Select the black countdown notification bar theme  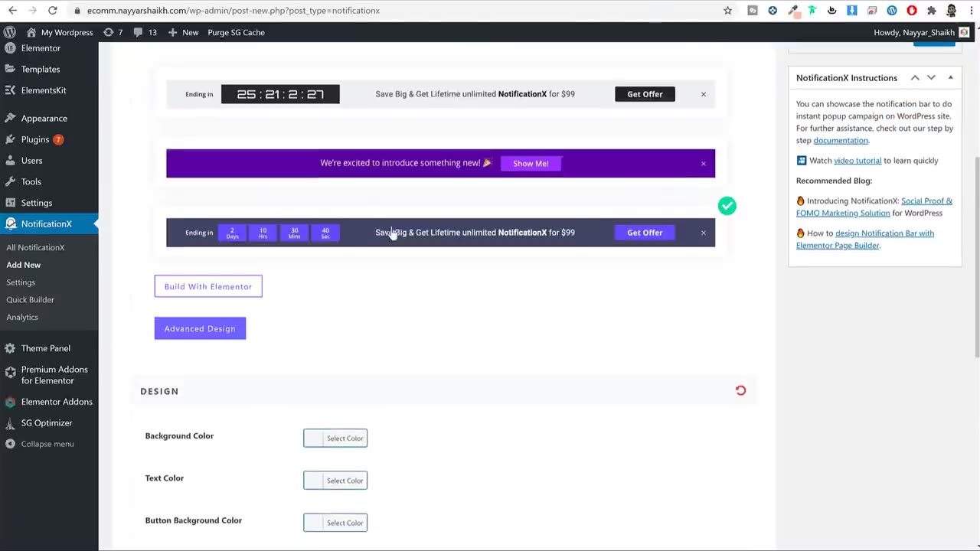(x=440, y=94)
